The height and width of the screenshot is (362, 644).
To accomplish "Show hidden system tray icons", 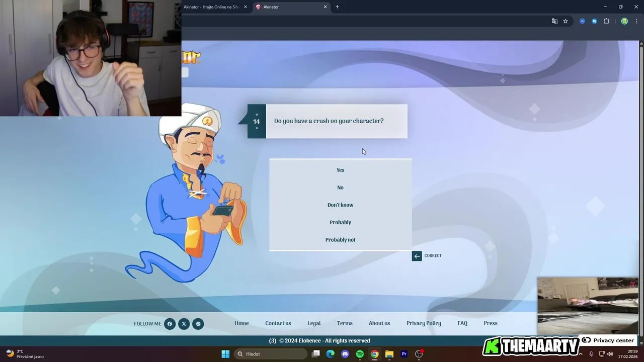I will tap(580, 354).
